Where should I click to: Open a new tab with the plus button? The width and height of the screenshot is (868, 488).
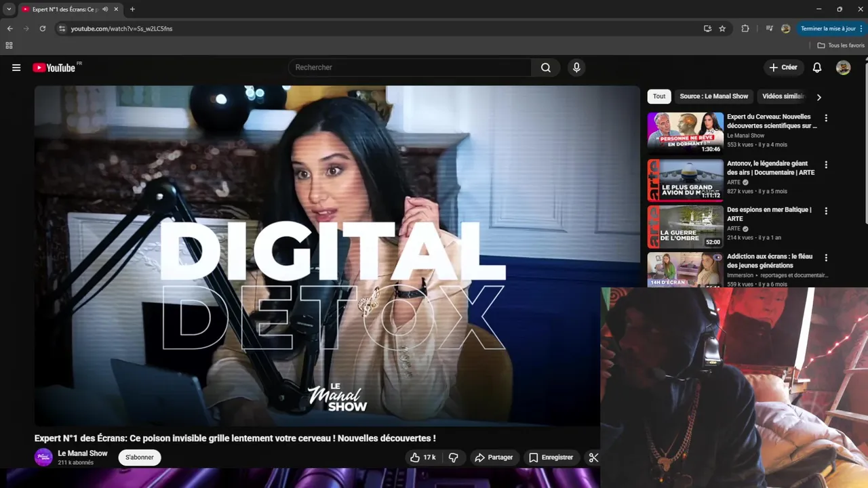point(132,9)
